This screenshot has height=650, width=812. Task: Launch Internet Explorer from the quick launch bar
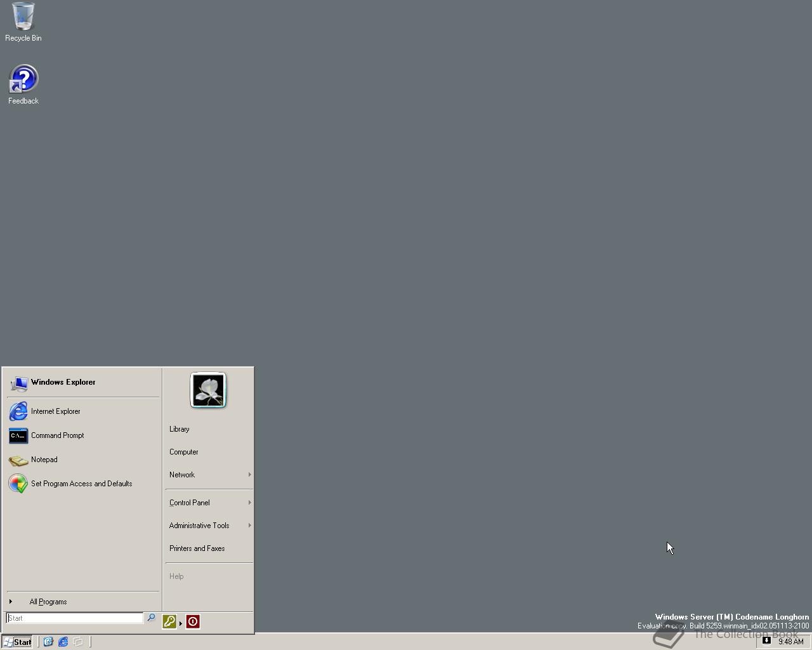pyautogui.click(x=63, y=642)
